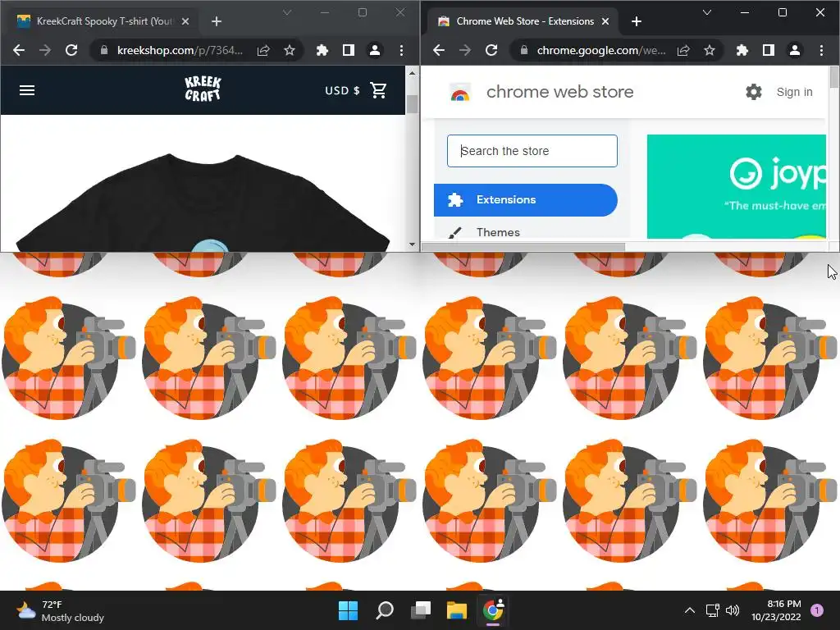Share the kreekshop.com page via share icon
This screenshot has height=630, width=840.
click(x=263, y=50)
